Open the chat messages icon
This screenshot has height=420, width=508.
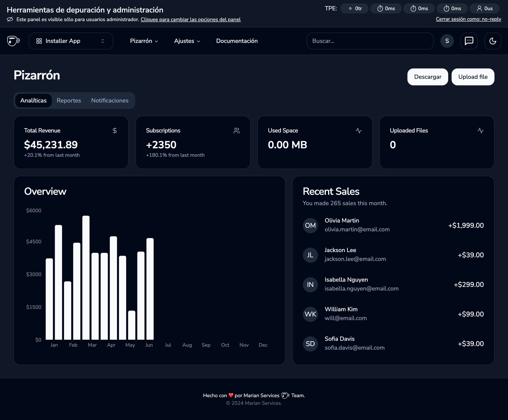click(469, 41)
